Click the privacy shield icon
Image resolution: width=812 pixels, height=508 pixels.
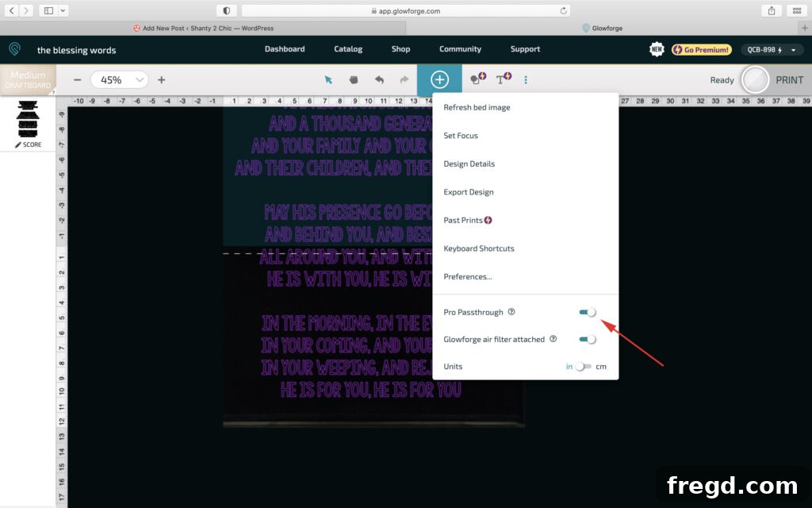(x=226, y=10)
